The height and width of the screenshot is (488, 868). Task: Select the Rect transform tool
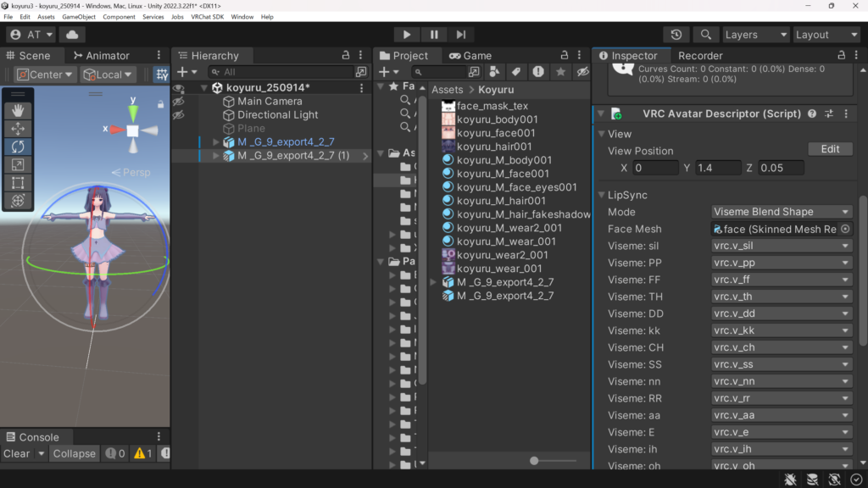(18, 183)
